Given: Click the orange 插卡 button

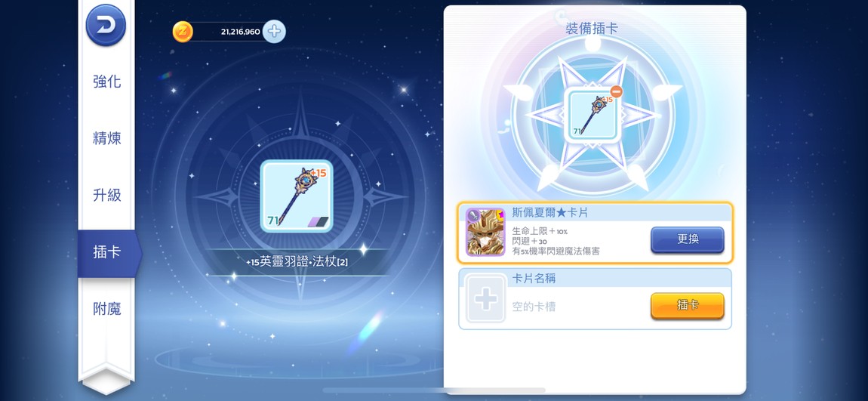Looking at the screenshot, I should click(x=687, y=305).
